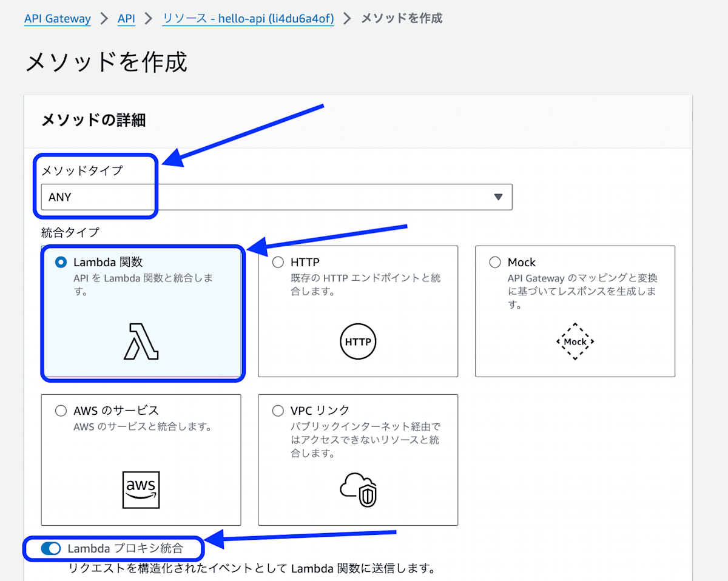Click the VPC リンク card description text
Viewport: 728px width, 581px height.
pos(366,440)
